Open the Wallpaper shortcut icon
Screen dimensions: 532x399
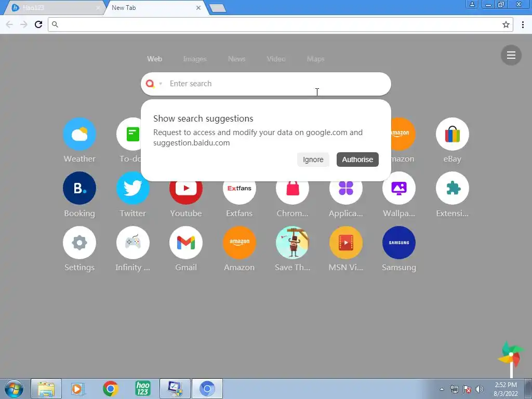coord(399,188)
